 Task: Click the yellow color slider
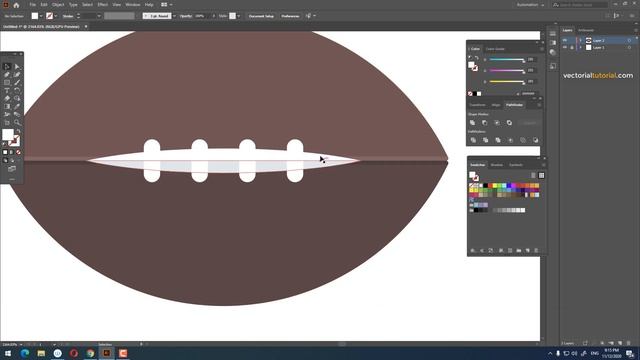click(x=507, y=82)
